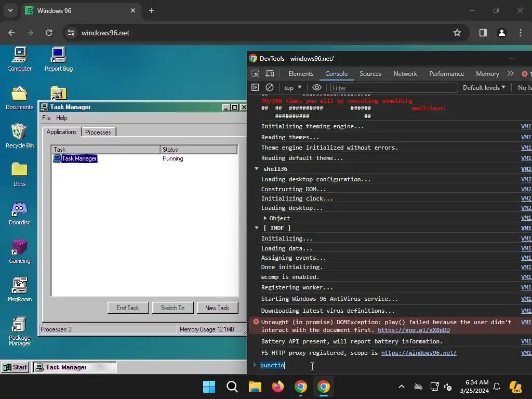Viewport: 532px width, 399px height.
Task: Show more DevTools tabs with double chevron
Action: 510,74
